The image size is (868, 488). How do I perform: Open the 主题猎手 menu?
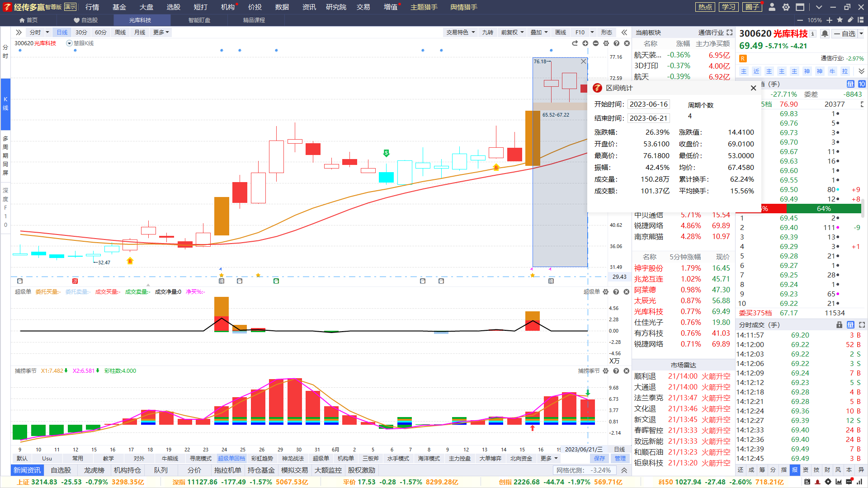click(424, 7)
